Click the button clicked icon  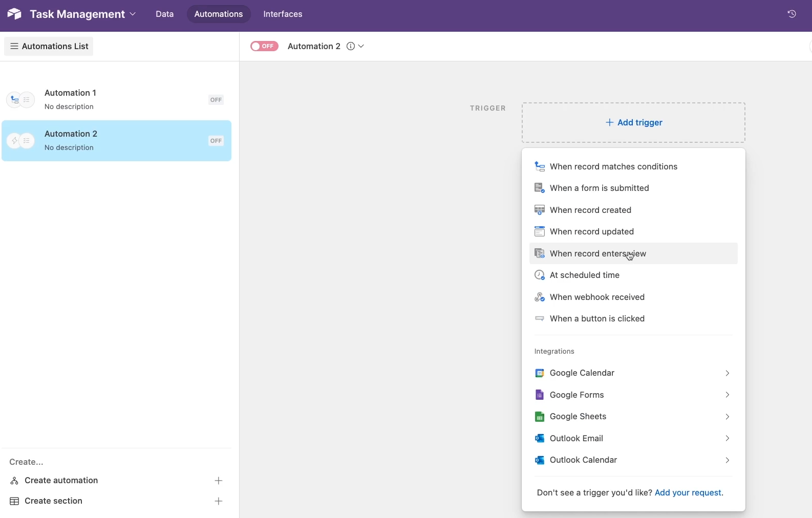539,318
